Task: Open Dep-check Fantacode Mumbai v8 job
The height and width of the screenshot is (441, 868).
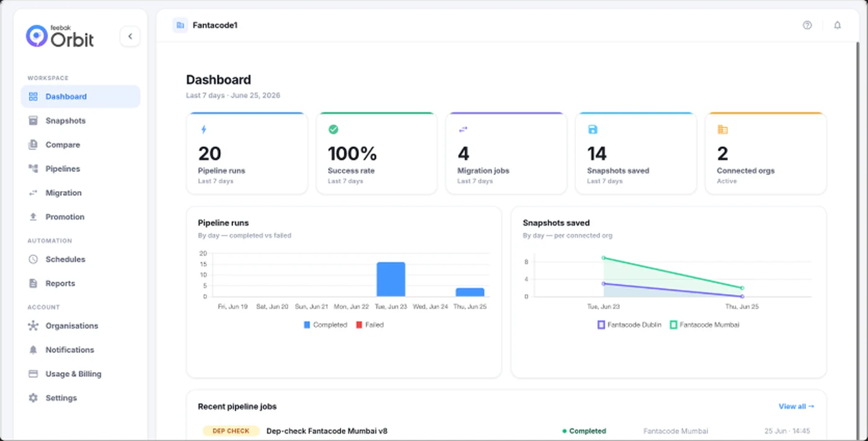Action: (327, 431)
